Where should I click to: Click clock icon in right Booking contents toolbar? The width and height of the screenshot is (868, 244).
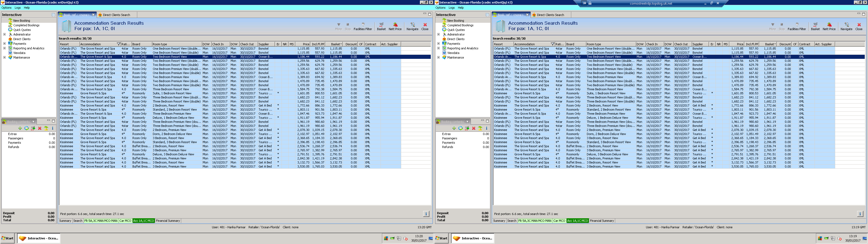click(x=460, y=129)
